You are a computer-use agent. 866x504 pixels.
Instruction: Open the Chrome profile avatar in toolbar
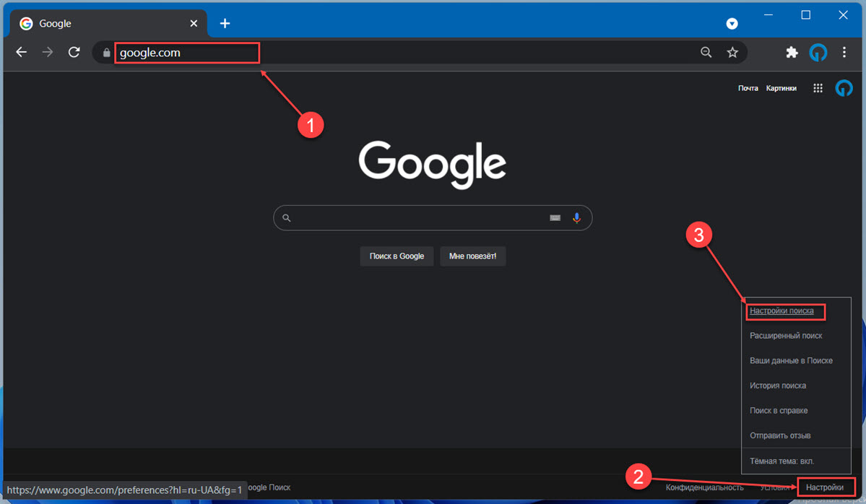(x=818, y=53)
